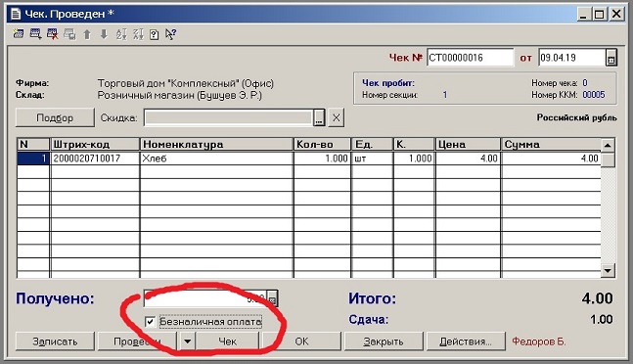Viewport: 633px width, 364px height.
Task: Click the copy row toolbar icon
Action: tap(69, 34)
